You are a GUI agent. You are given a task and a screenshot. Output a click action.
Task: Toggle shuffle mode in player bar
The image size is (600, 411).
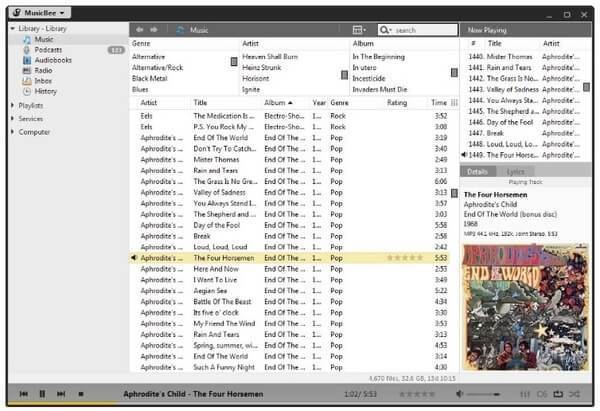(575, 394)
